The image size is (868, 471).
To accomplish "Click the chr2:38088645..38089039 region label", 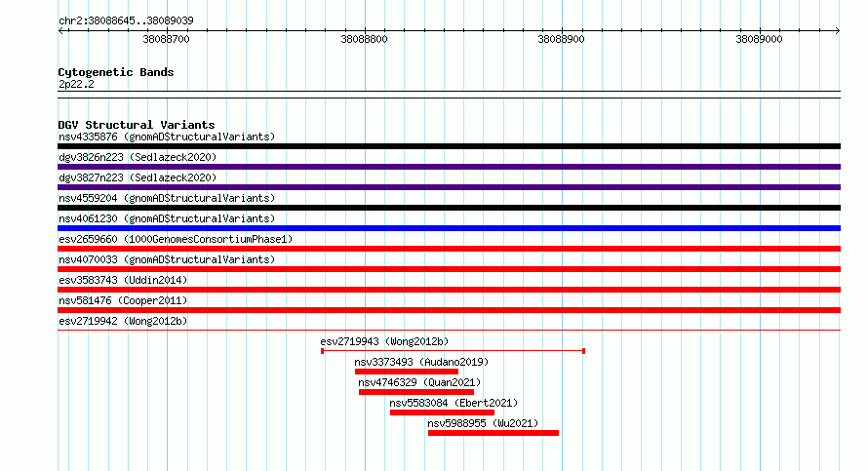I will (126, 20).
